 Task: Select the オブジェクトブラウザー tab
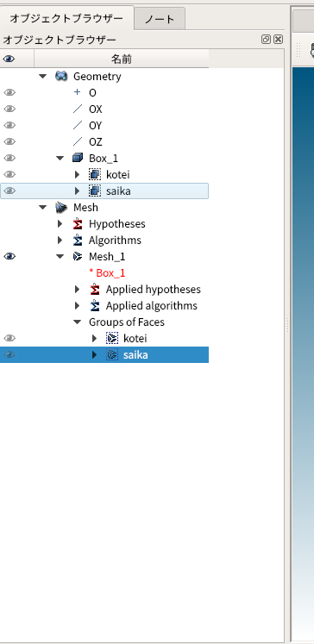[66, 18]
